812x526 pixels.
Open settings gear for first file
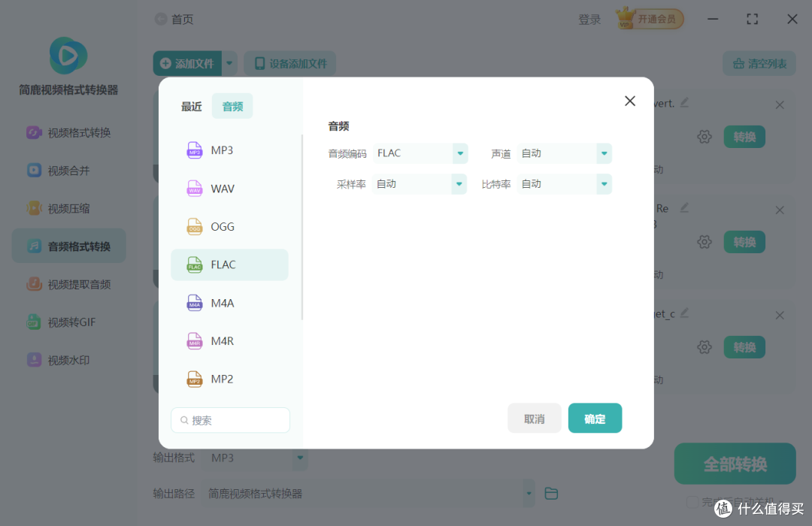click(704, 137)
